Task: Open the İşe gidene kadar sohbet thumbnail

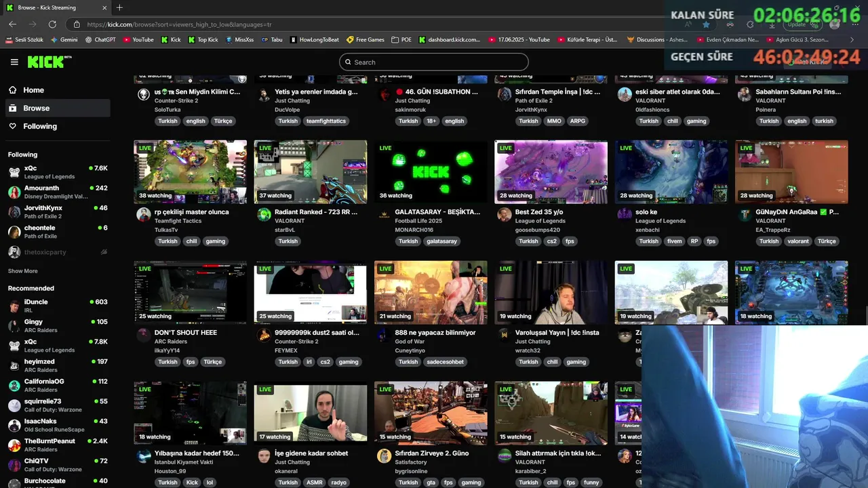Action: (311, 413)
